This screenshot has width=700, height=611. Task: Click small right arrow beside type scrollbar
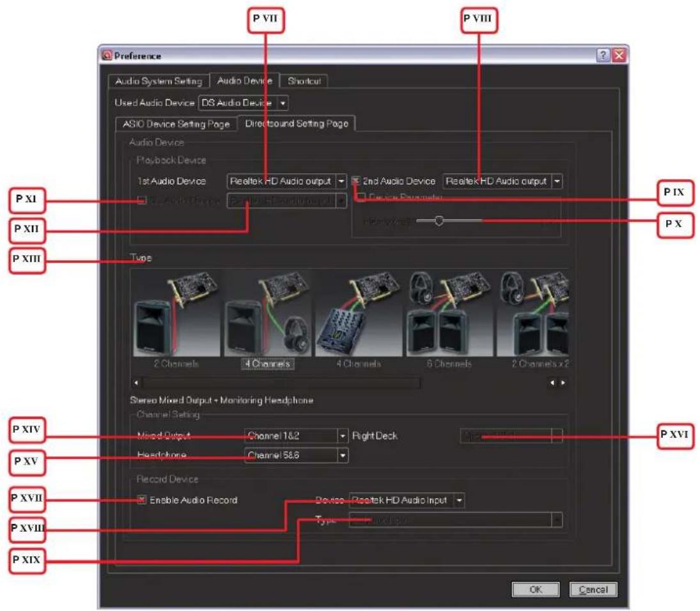(563, 383)
